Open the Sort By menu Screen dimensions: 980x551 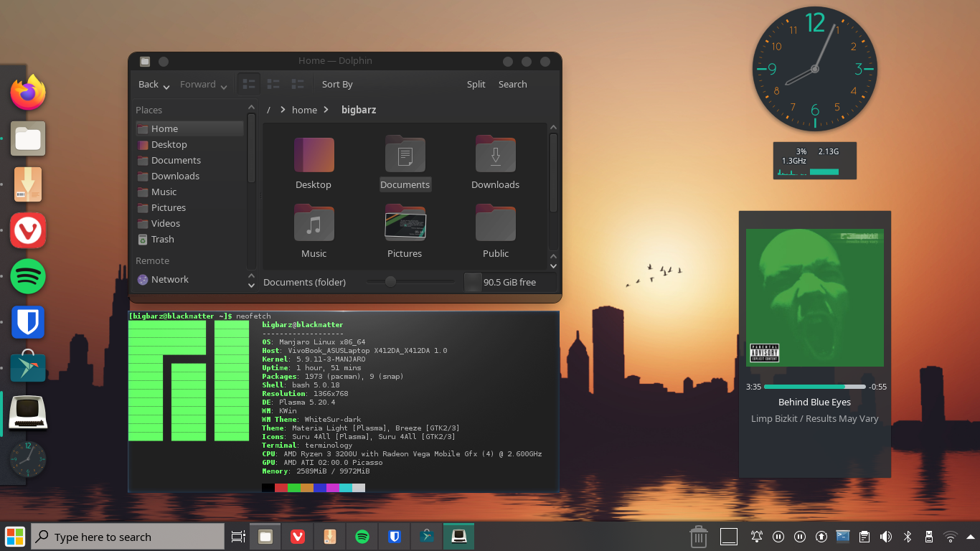(x=337, y=84)
